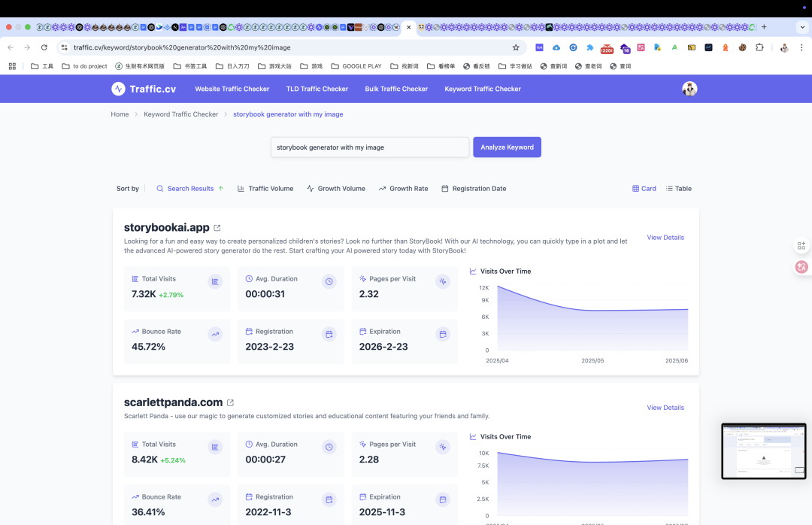Viewport: 812px width, 525px height.
Task: Click storybookai.app Total Visits icon
Action: (215, 281)
